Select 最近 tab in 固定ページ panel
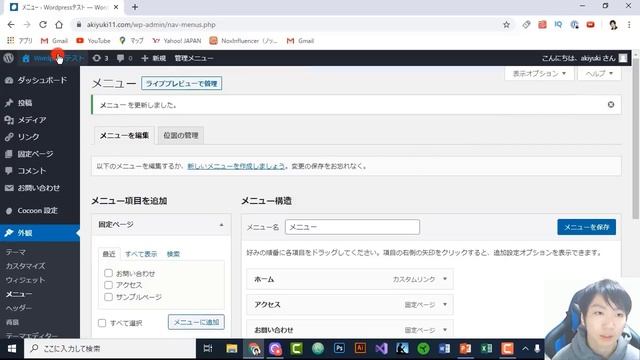Screen dimensions: 640x360 pos(109,254)
